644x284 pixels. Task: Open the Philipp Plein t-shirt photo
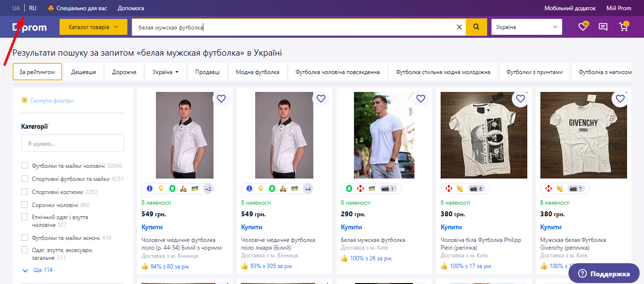point(484,135)
